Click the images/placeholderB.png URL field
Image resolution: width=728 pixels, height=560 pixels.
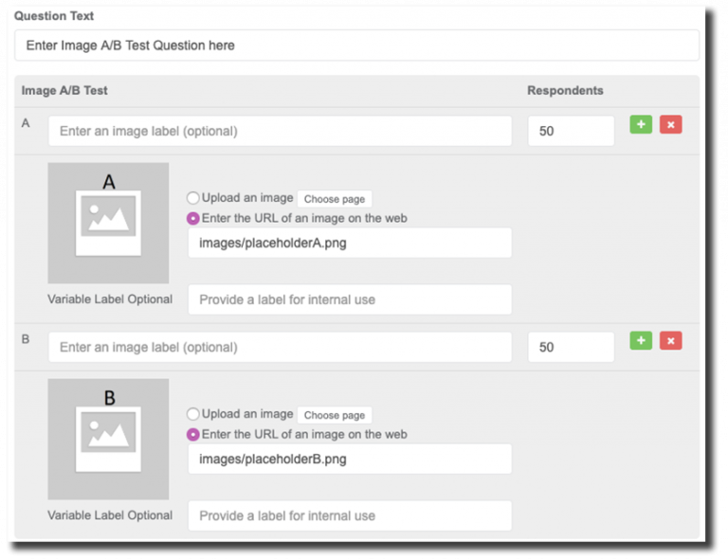[350, 459]
